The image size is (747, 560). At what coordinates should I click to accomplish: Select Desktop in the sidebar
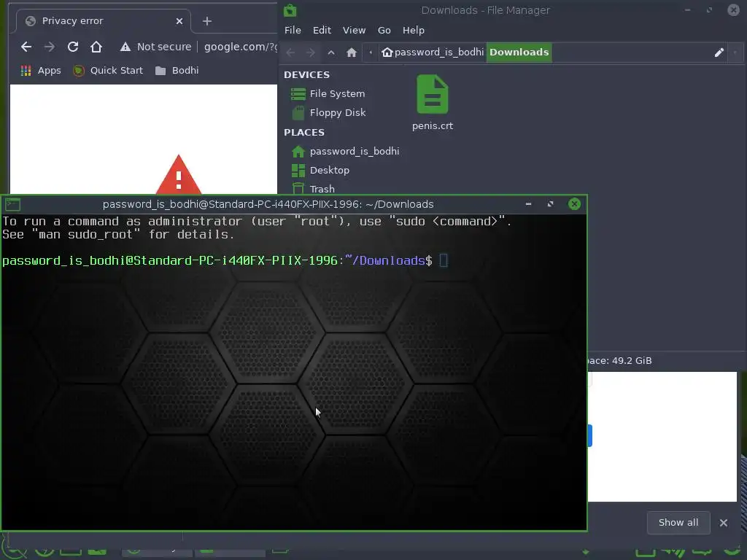pyautogui.click(x=320, y=171)
